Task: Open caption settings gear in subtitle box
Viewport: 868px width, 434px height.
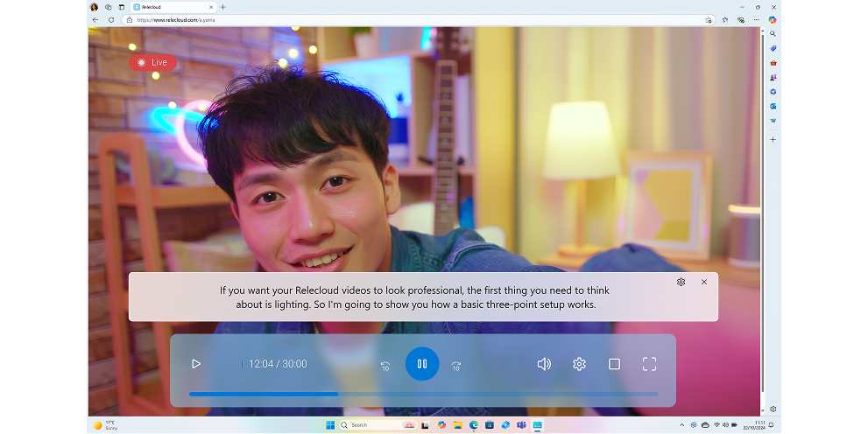Action: pyautogui.click(x=681, y=282)
